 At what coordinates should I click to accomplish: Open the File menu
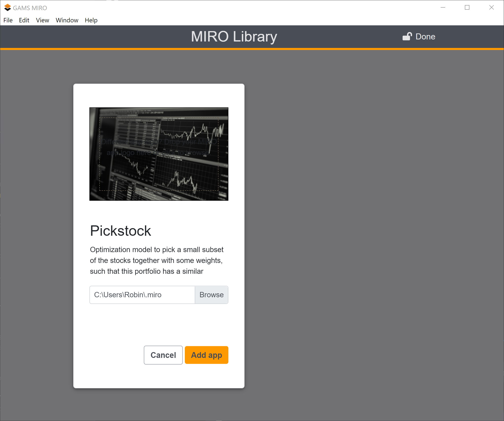(8, 20)
